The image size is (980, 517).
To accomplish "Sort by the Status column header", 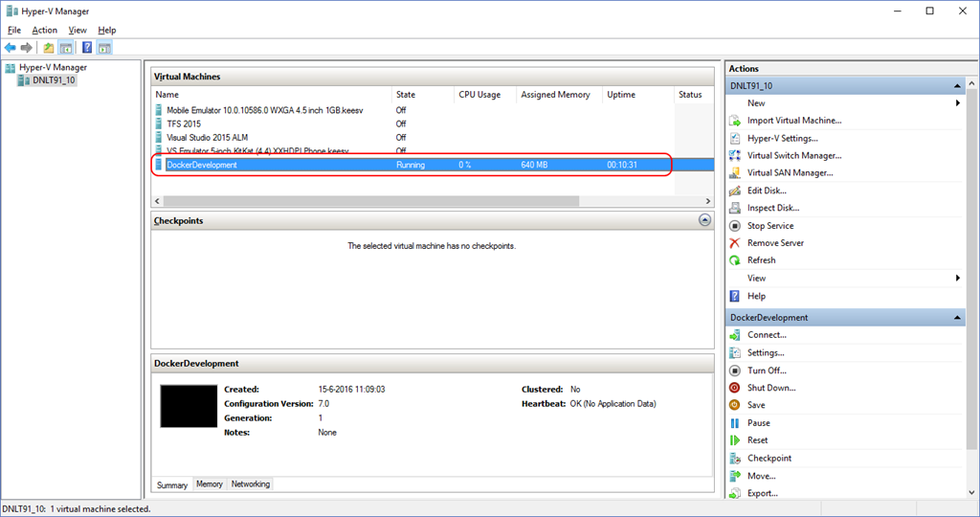I will click(694, 95).
